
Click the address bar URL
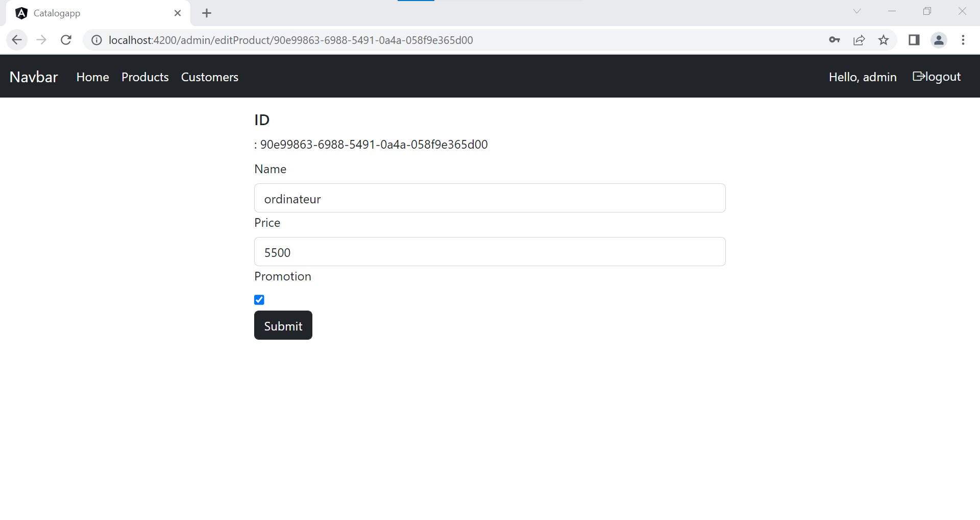tap(291, 40)
